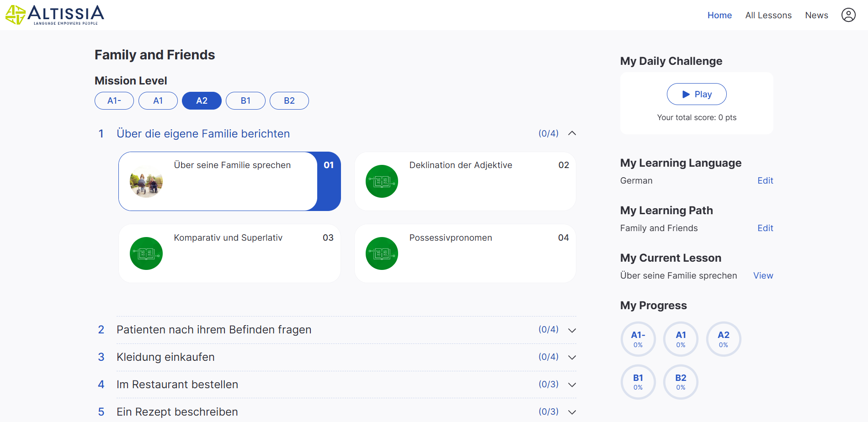868x422 pixels.
Task: Click the (0/4) count for Kleidung einkaufen
Action: pos(548,357)
